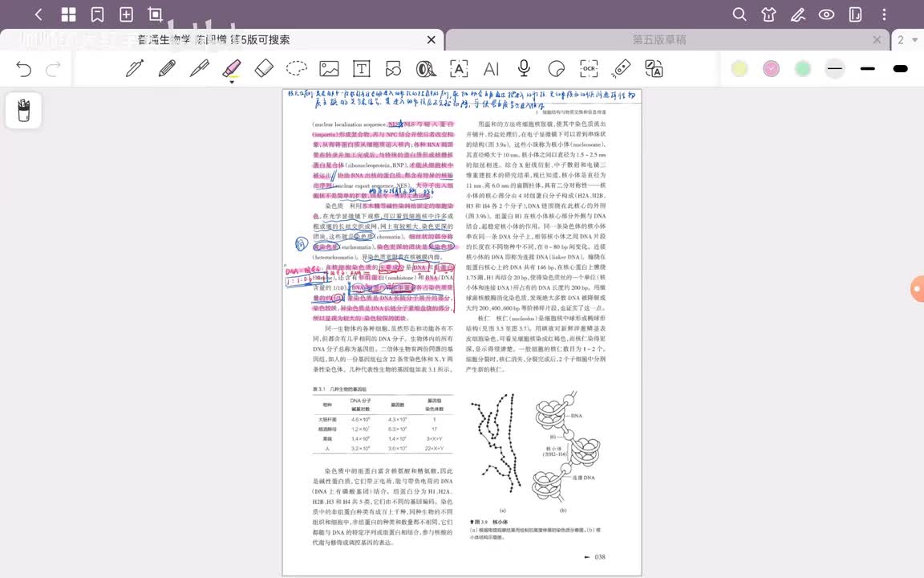This screenshot has height=578, width=924.
Task: Expand highlighter options arrow below highlighter
Action: [x=232, y=82]
